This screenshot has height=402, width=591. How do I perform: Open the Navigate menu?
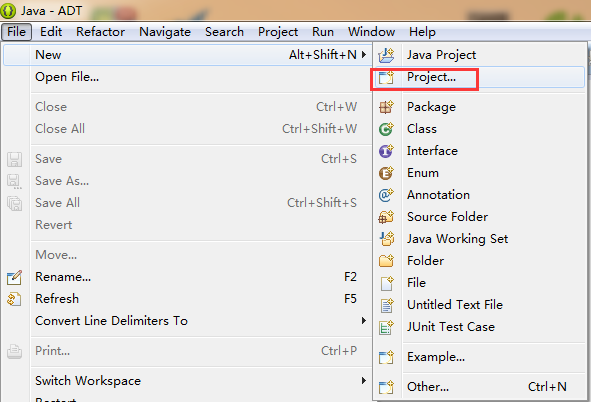(x=165, y=32)
